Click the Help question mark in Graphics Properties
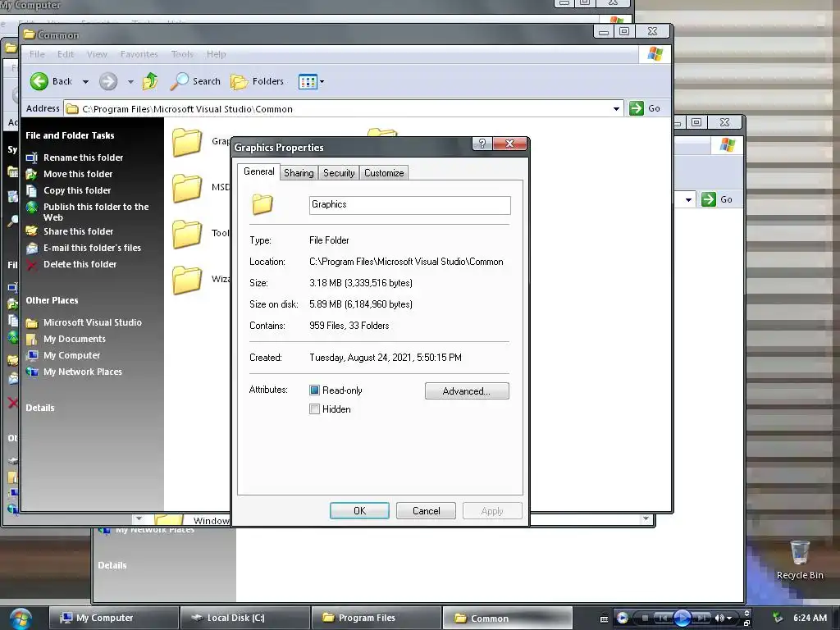Image resolution: width=840 pixels, height=630 pixels. (x=482, y=144)
